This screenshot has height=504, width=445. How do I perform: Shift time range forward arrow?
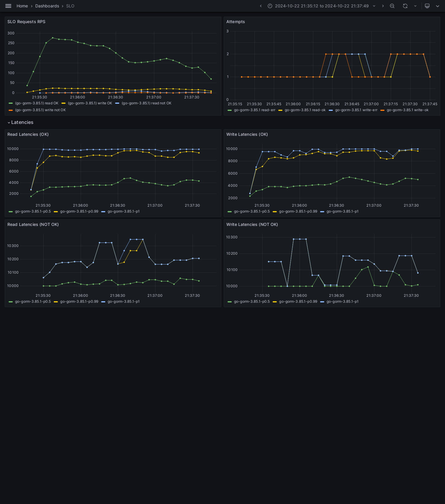(383, 6)
